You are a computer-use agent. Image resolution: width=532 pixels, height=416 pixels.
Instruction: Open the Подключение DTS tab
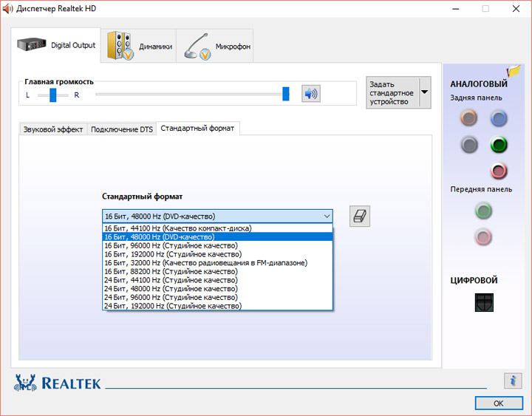click(x=122, y=129)
